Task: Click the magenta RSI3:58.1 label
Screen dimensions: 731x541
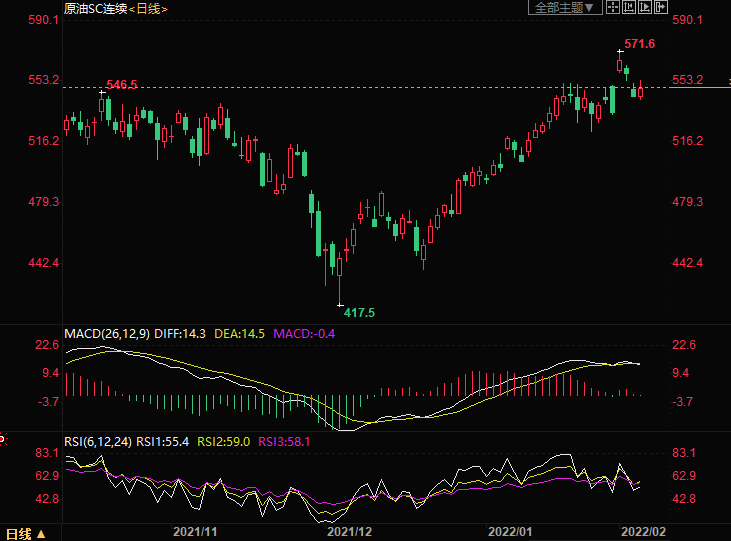Action: (x=287, y=440)
